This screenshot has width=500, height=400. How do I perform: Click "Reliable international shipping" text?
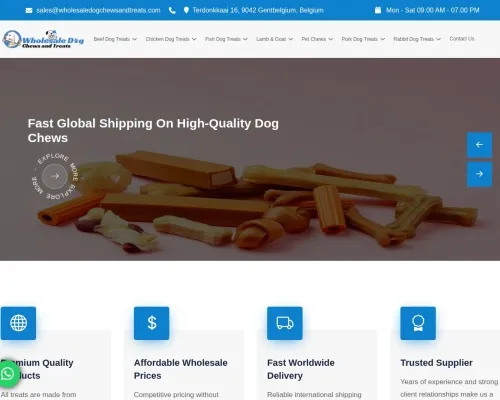tap(314, 395)
